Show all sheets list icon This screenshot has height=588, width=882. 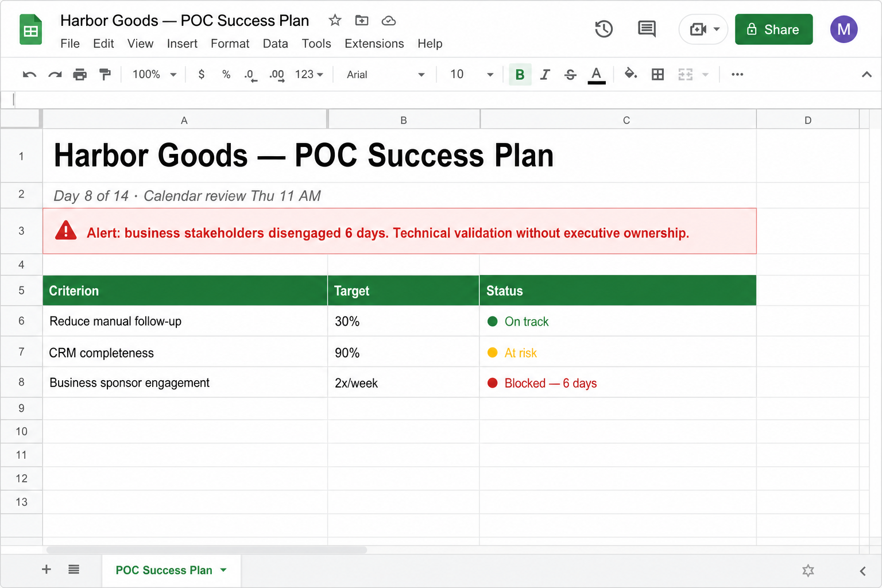[74, 569]
